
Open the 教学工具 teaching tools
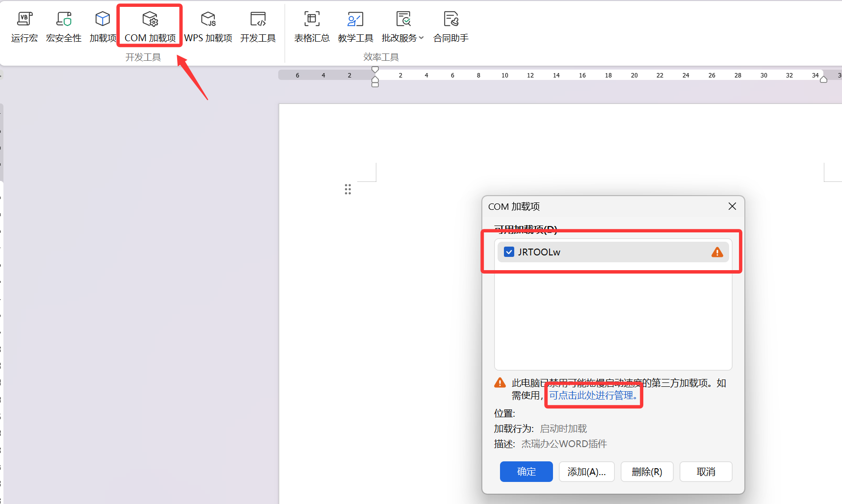pyautogui.click(x=356, y=27)
